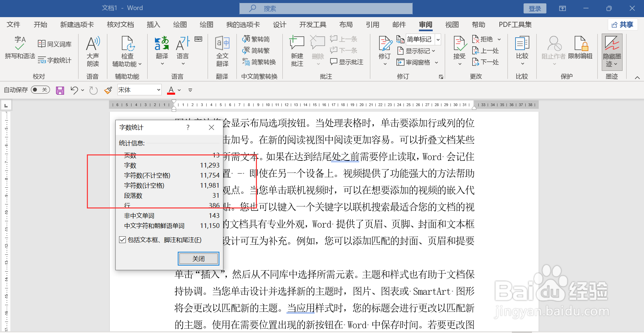Switch to the Home (开始) tab
The image size is (644, 333).
(x=41, y=25)
